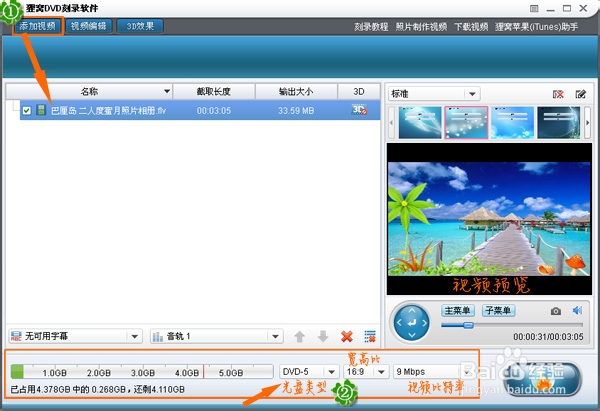Open the 16:9 aspect ratio dropdown
Screen dimensions: 600x411
coord(366,372)
